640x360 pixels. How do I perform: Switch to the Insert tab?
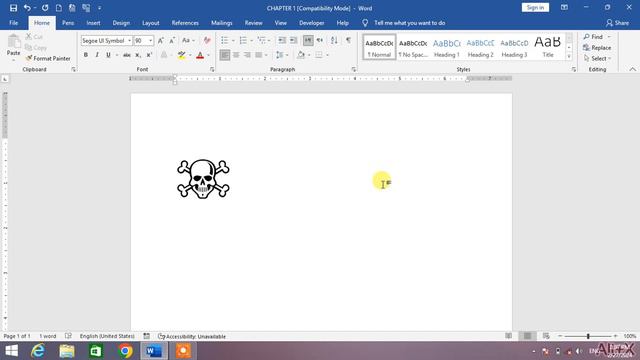[x=93, y=23]
